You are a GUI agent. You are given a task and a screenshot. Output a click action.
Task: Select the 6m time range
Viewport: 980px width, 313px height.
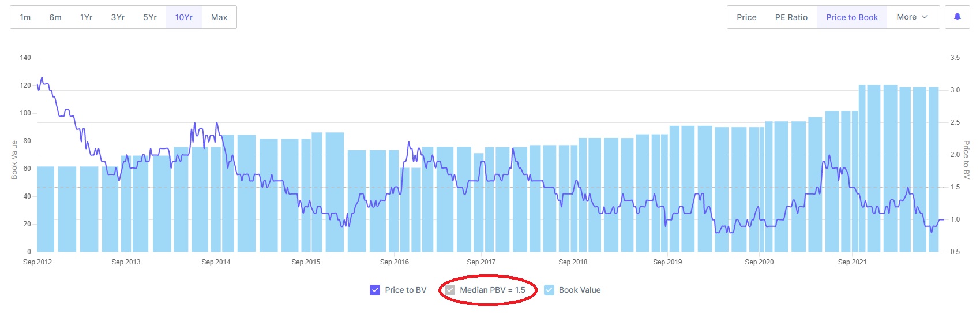point(55,17)
